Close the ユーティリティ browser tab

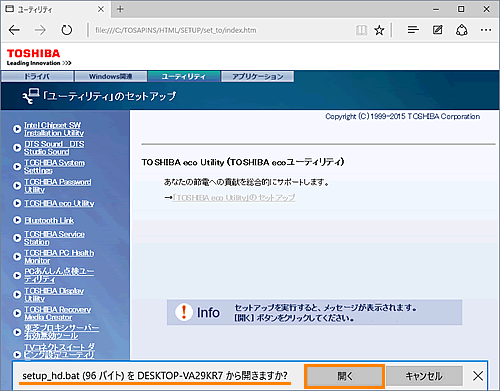point(101,9)
